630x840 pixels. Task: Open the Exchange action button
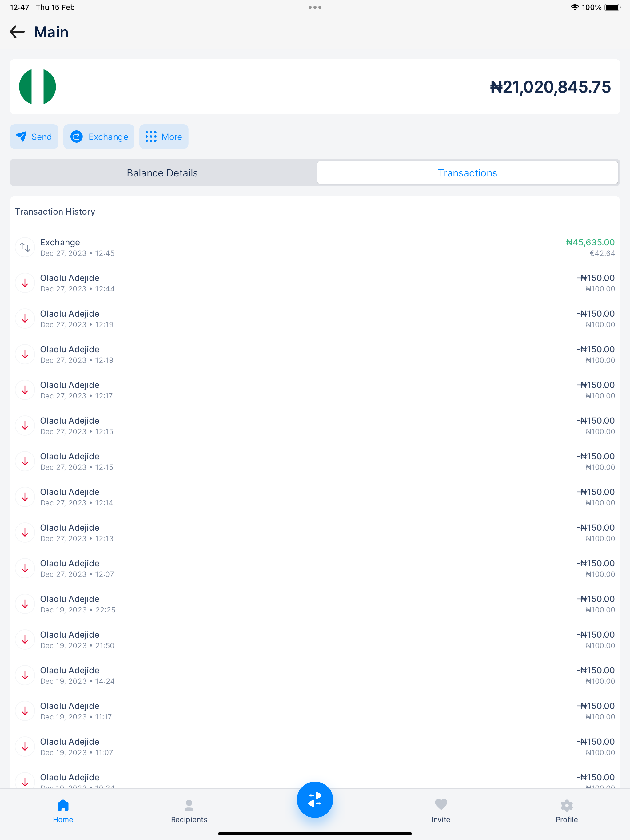point(99,137)
